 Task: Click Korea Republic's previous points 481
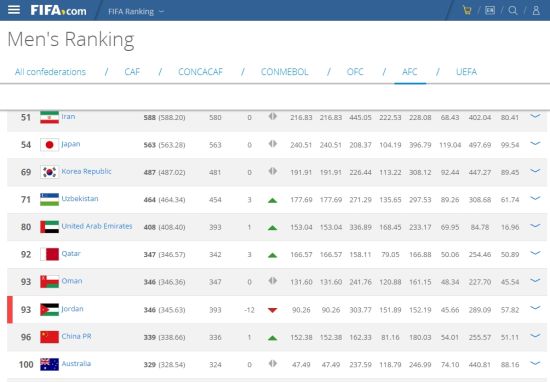point(215,172)
